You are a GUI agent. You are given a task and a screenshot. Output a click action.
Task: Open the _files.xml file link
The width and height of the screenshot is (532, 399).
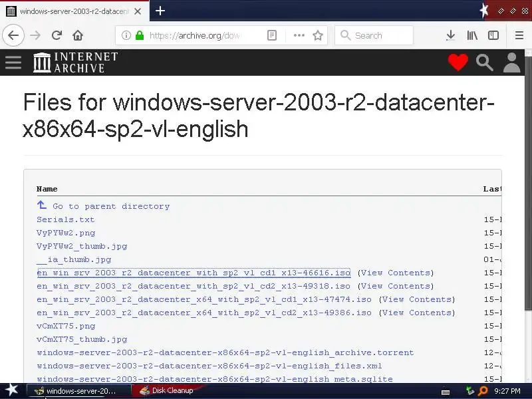click(209, 366)
